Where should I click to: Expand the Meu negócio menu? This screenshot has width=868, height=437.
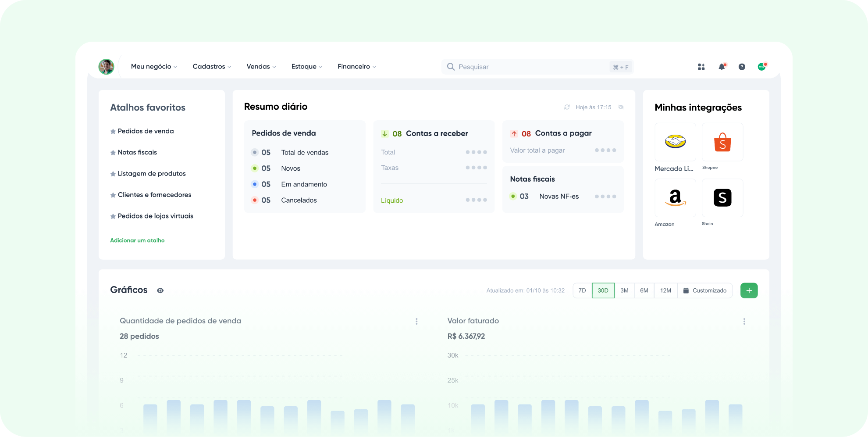tap(154, 67)
